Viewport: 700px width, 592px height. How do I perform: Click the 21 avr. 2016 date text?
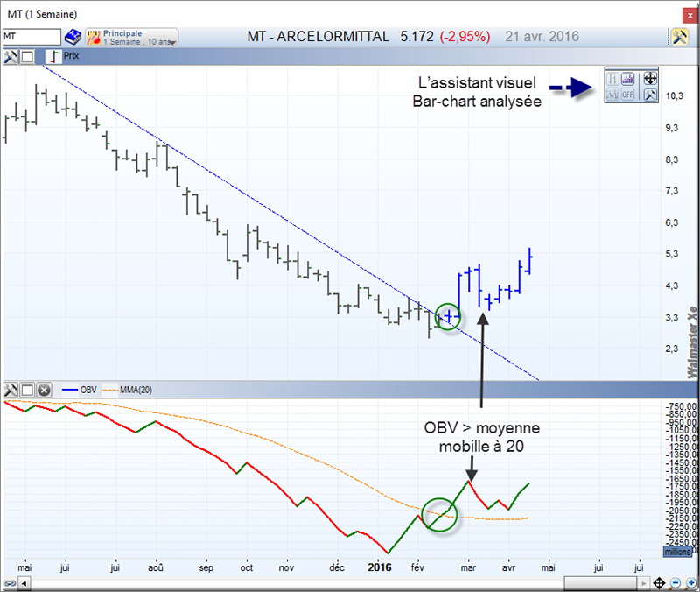(x=542, y=37)
